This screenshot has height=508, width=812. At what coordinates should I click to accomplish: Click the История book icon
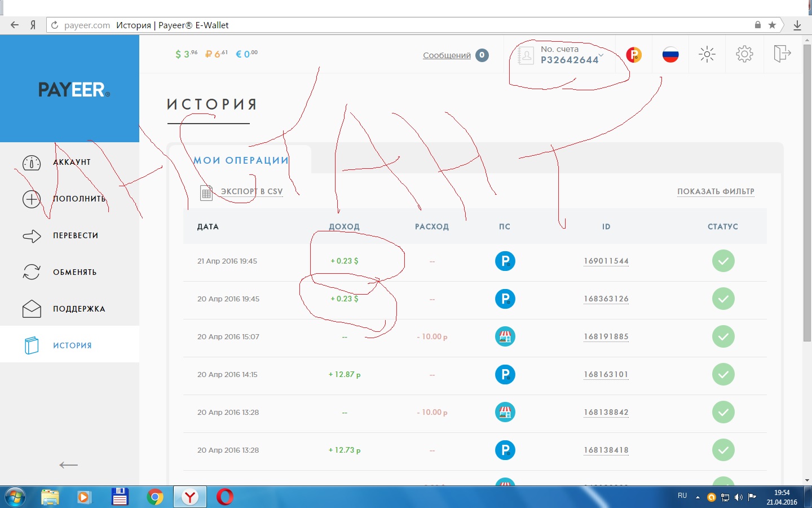[x=32, y=345]
